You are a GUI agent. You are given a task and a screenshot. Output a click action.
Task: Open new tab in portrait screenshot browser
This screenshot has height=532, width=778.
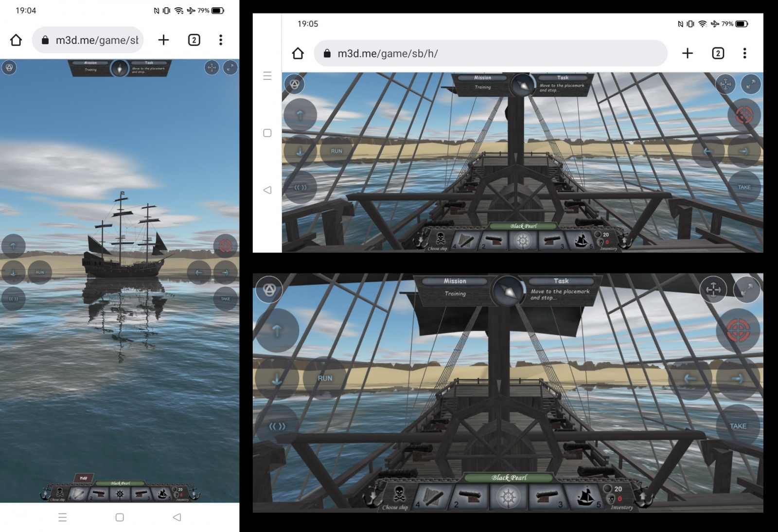pos(163,40)
